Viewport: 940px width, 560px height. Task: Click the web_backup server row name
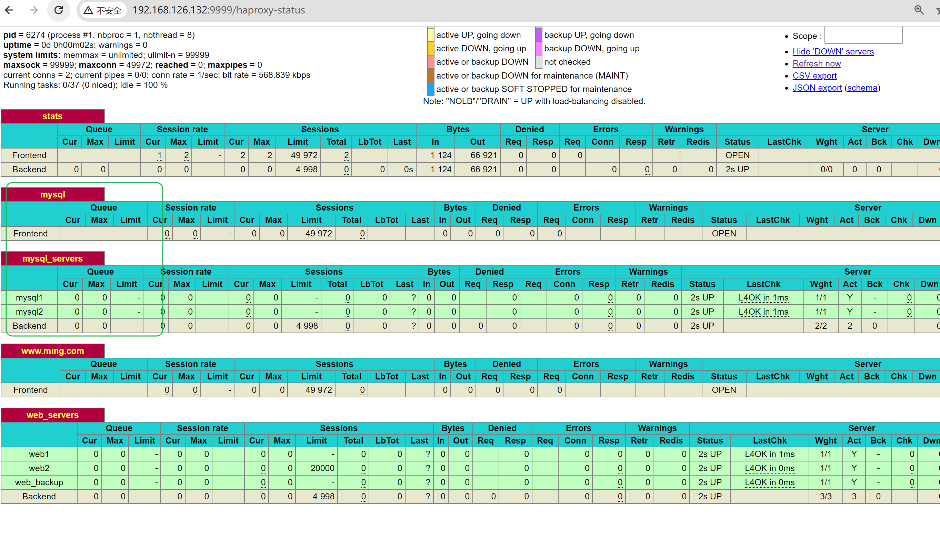[39, 482]
